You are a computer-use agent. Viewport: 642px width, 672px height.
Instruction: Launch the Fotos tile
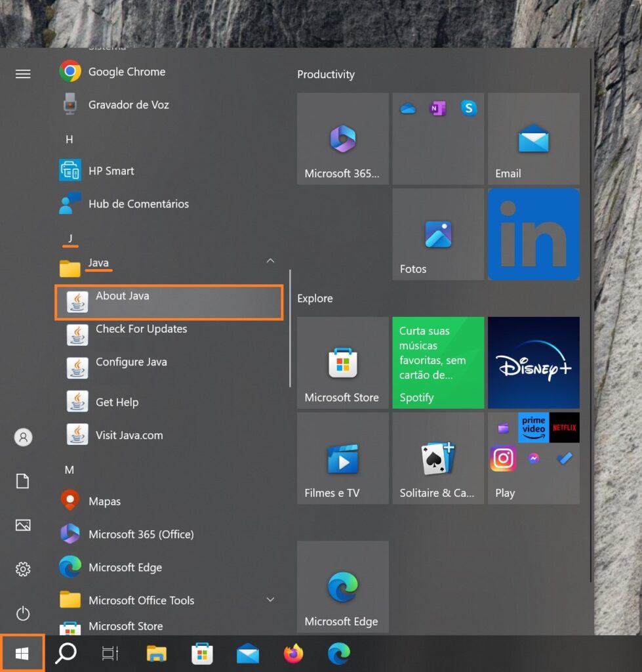click(438, 234)
